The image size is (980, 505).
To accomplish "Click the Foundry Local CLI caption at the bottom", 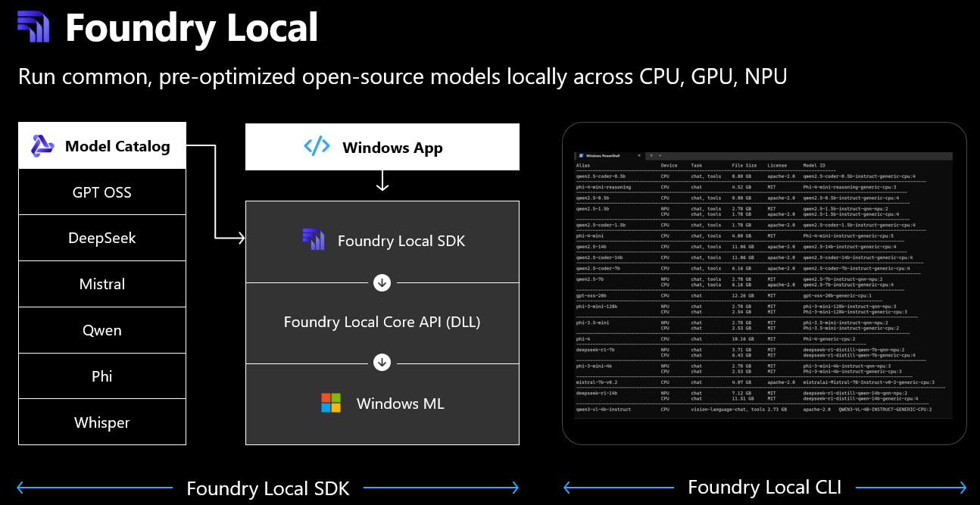I will tap(765, 487).
